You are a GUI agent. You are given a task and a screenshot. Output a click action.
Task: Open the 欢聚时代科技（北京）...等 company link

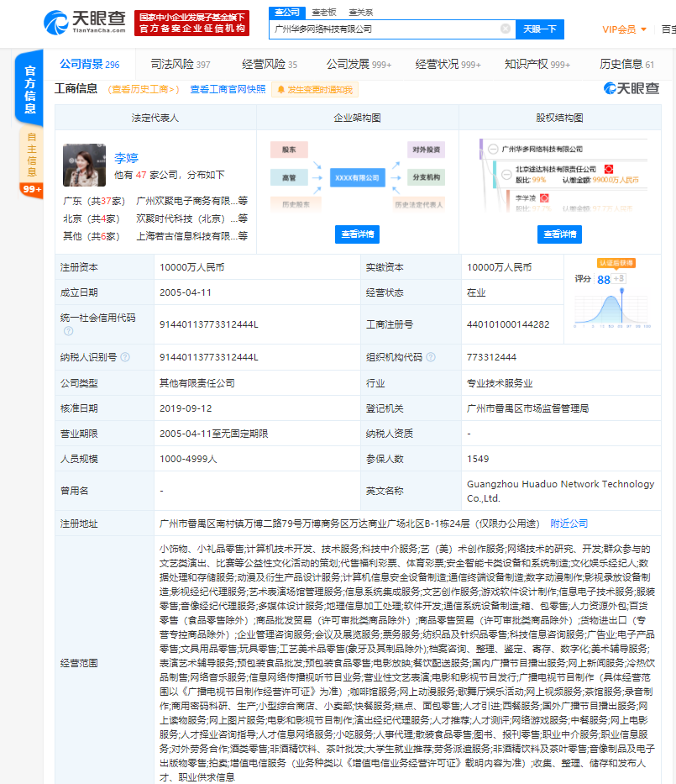click(x=191, y=218)
